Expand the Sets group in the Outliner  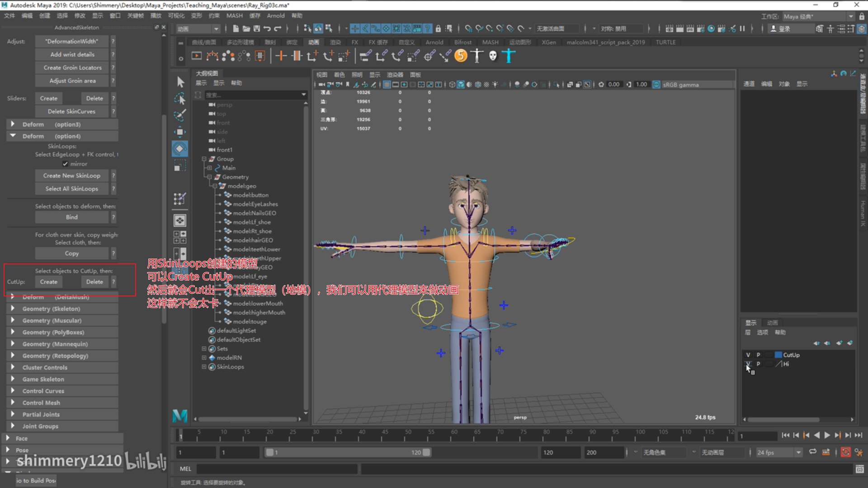(203, 348)
